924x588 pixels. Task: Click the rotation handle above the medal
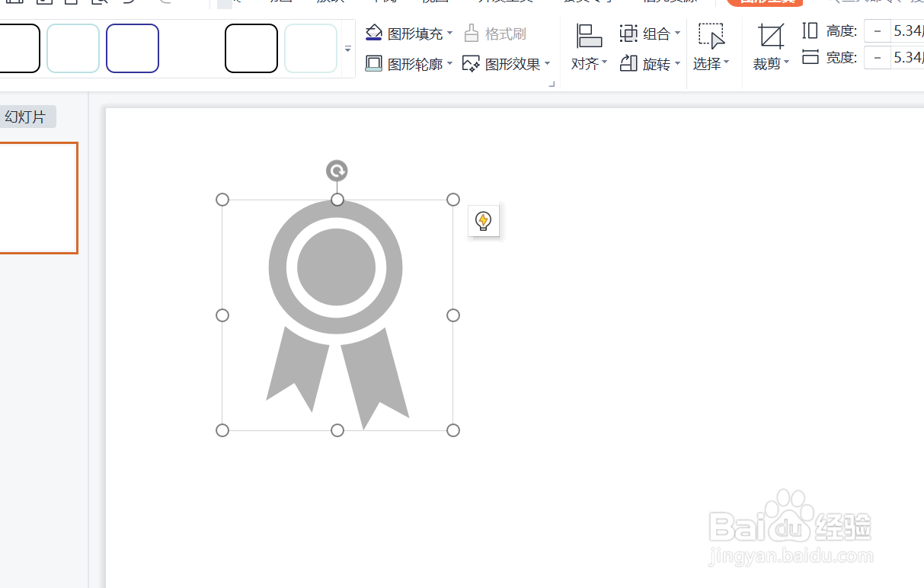click(x=337, y=171)
